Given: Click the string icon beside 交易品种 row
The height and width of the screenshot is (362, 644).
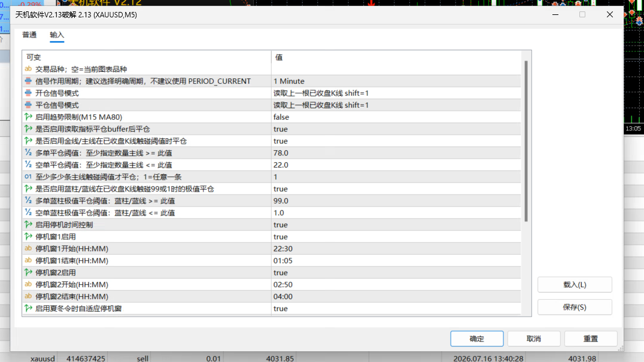Looking at the screenshot, I should coord(28,69).
